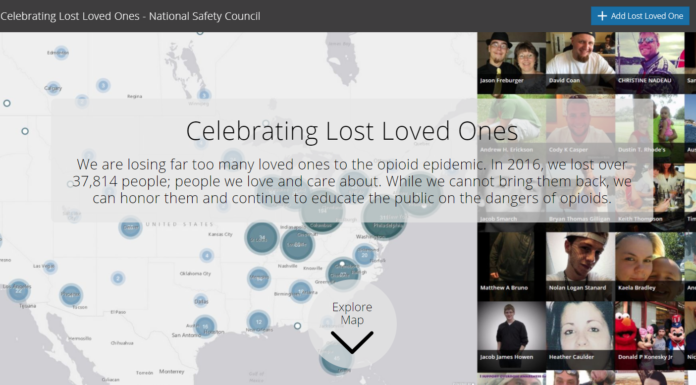
Task: Click the map cluster near Los Angeles
Action: click(x=18, y=291)
